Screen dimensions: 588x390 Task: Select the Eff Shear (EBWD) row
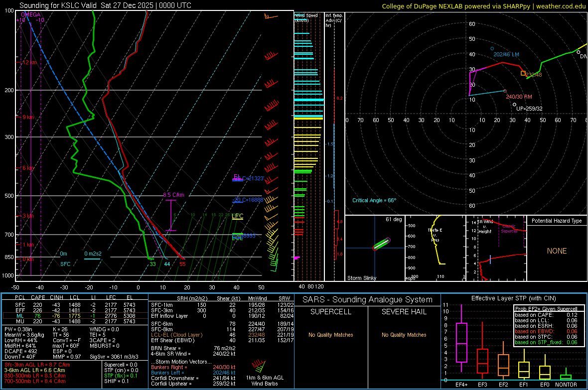pos(222,341)
